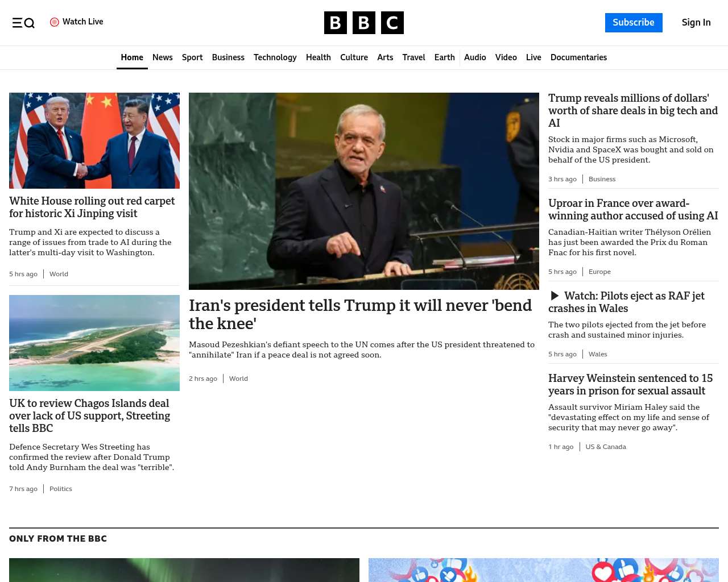Click the Subscribe button
This screenshot has height=582, width=728.
[x=634, y=23]
